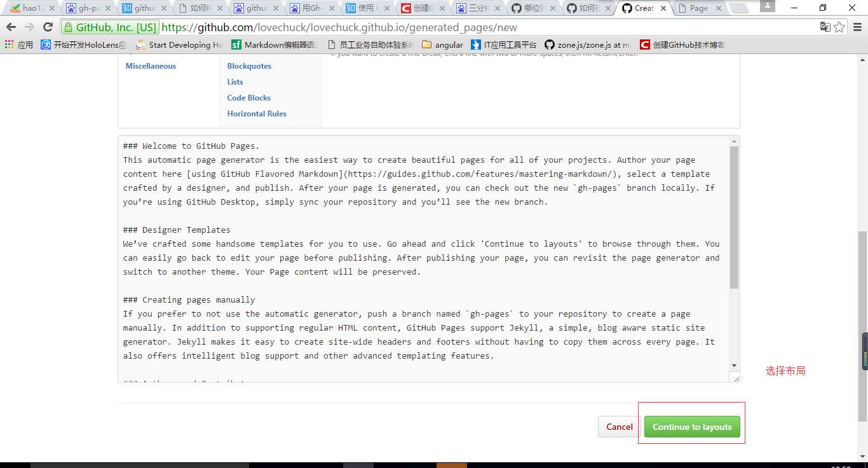Viewport: 868px width, 468px height.
Task: Open the translate page icon in address bar
Action: [825, 27]
